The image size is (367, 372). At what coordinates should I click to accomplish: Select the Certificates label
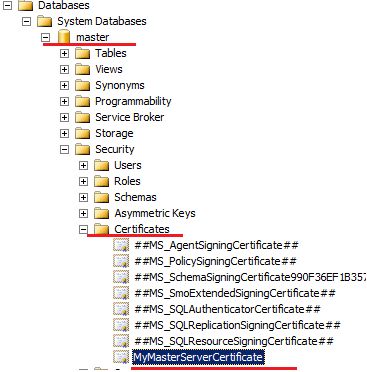[x=142, y=229]
